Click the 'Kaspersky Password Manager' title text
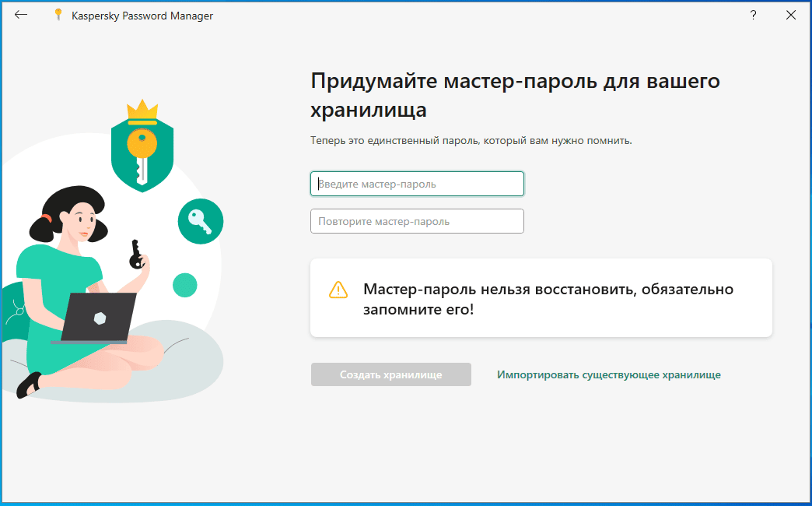 (x=142, y=16)
